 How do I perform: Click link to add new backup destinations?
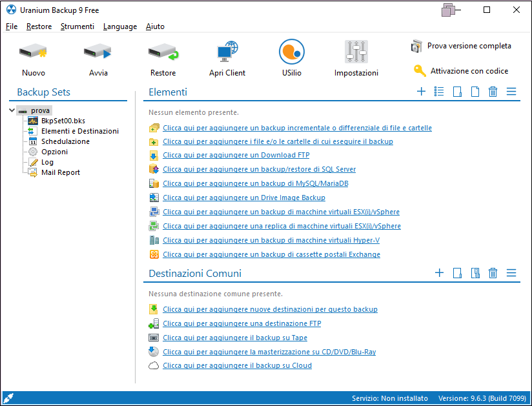(x=270, y=309)
